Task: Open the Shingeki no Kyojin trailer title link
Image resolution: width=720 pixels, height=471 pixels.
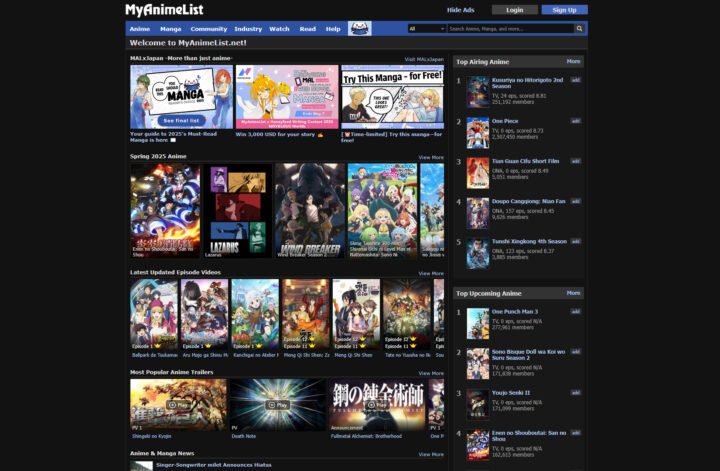Action: [x=152, y=436]
